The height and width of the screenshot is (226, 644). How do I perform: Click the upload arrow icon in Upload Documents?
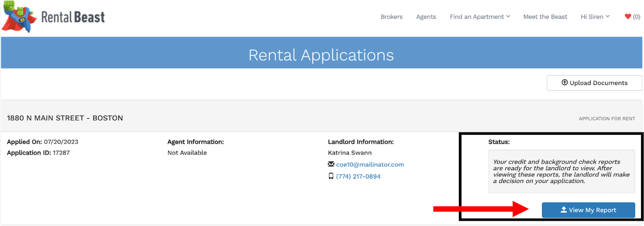564,82
